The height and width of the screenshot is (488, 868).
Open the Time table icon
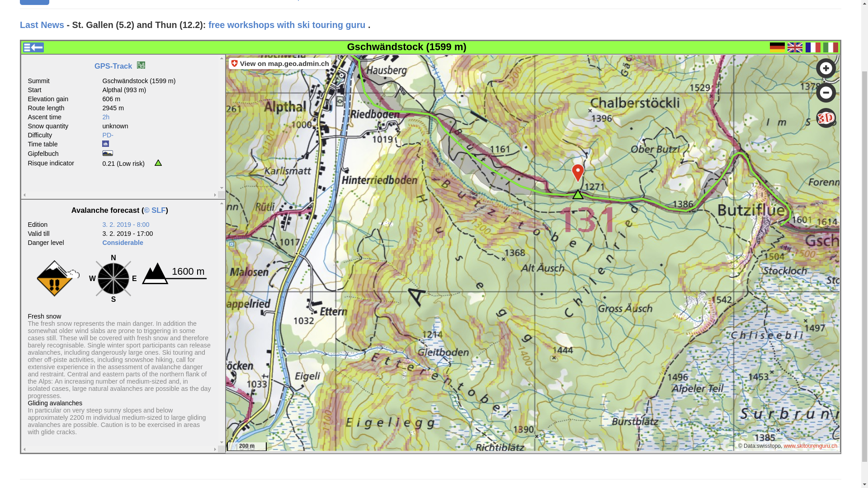point(105,144)
